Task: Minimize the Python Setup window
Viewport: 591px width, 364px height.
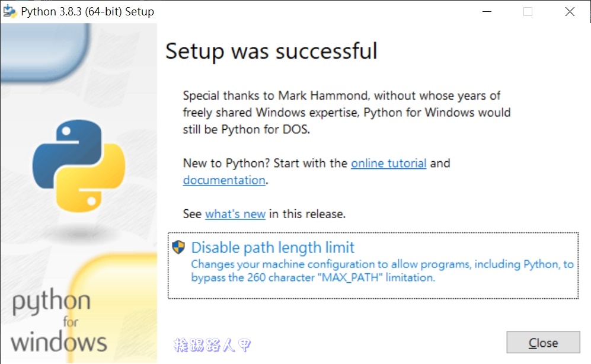Action: pos(486,12)
